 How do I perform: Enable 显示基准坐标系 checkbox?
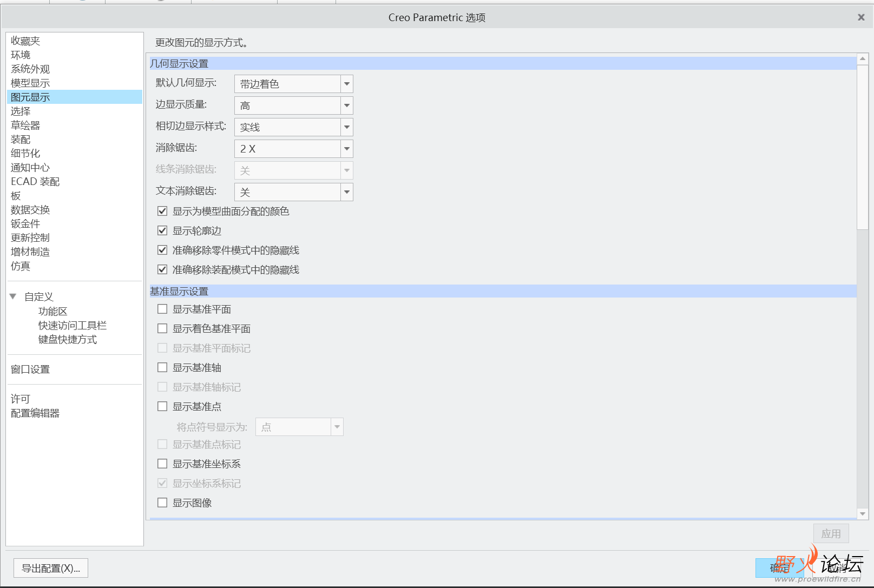(x=162, y=464)
